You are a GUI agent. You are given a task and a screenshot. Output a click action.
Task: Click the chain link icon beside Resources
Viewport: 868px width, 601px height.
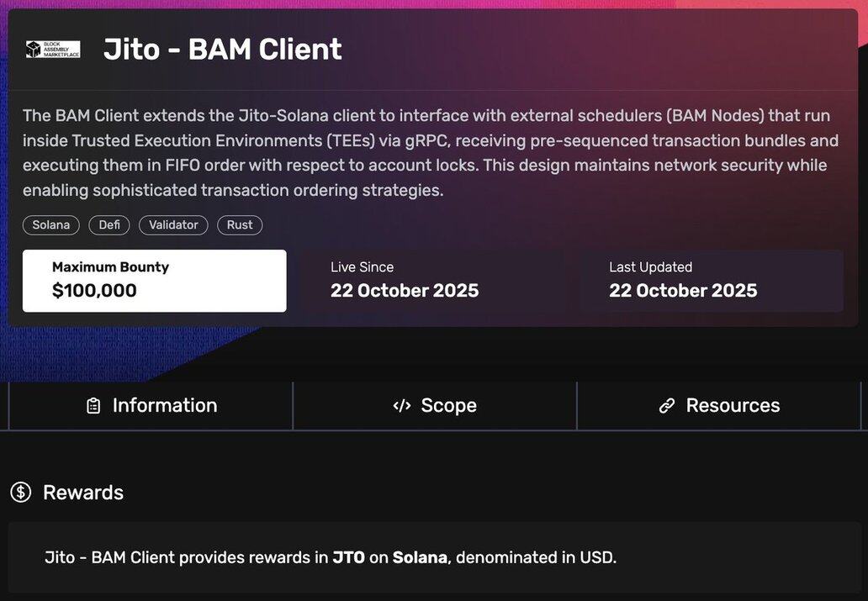(x=667, y=406)
